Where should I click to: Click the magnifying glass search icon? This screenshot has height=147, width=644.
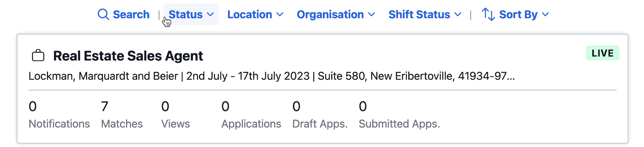point(103,15)
